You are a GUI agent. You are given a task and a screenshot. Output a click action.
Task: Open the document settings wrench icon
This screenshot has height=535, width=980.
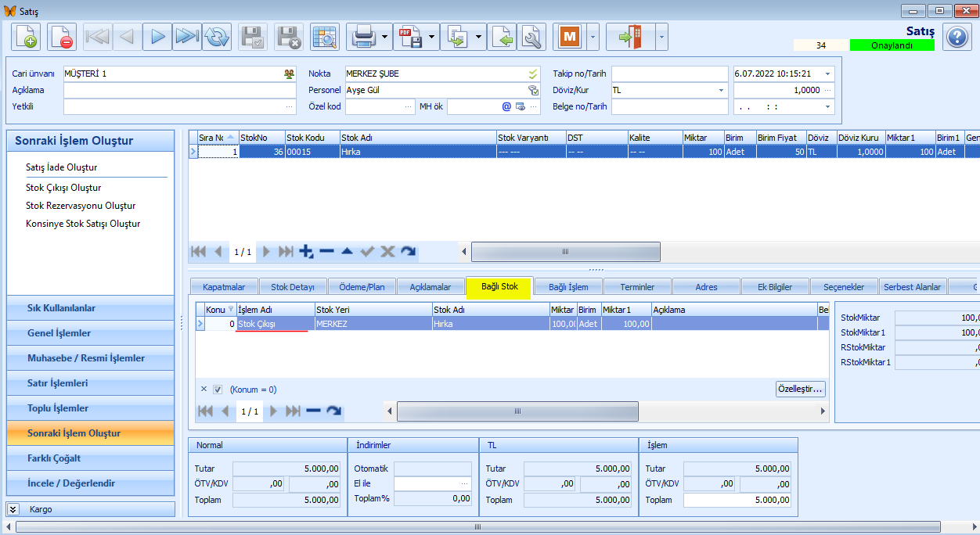(531, 37)
